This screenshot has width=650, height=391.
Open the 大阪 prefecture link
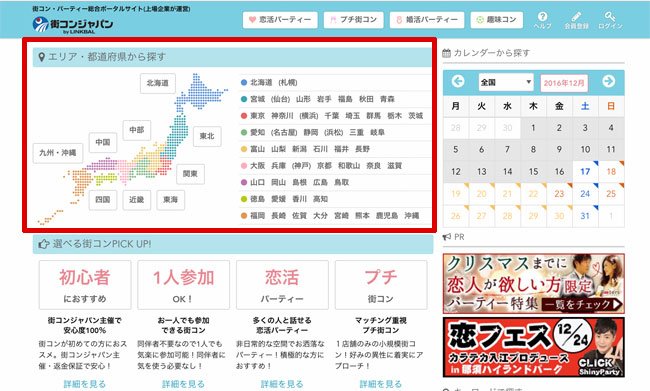(257, 165)
